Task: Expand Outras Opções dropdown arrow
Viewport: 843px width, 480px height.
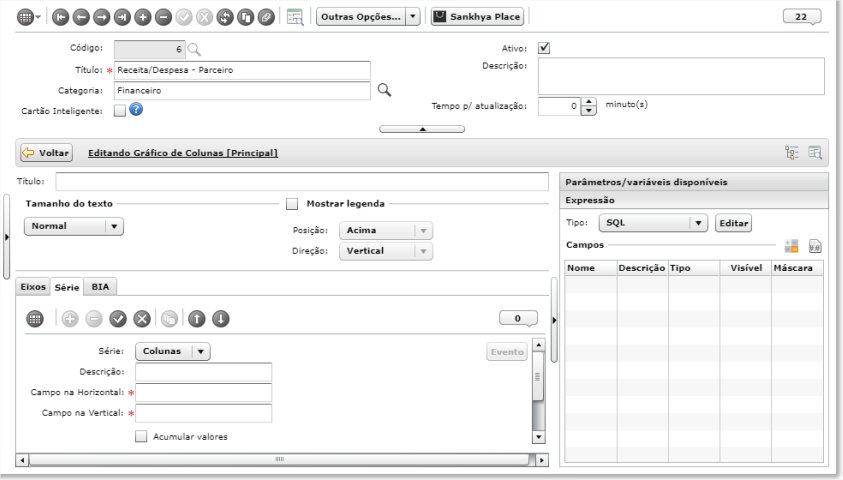Action: tap(413, 17)
